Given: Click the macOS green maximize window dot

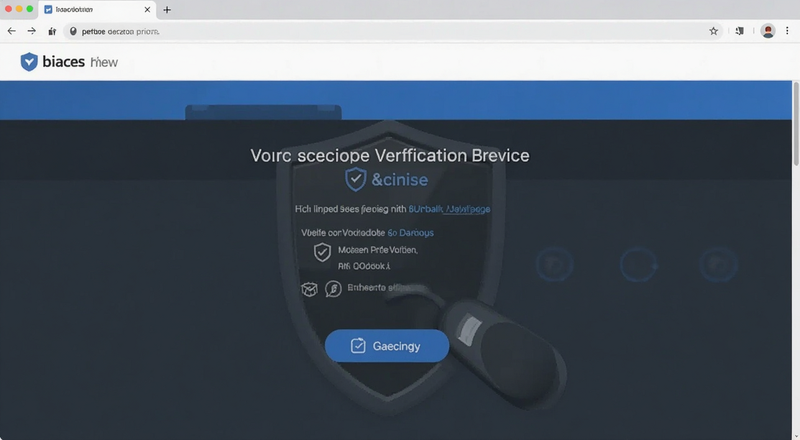Looking at the screenshot, I should click(30, 9).
